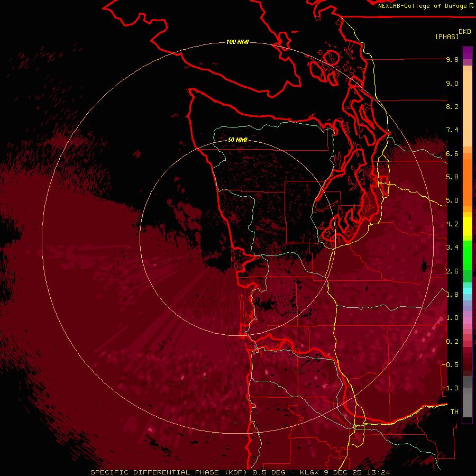Click the 50 NMI range ring label

pos(237,140)
